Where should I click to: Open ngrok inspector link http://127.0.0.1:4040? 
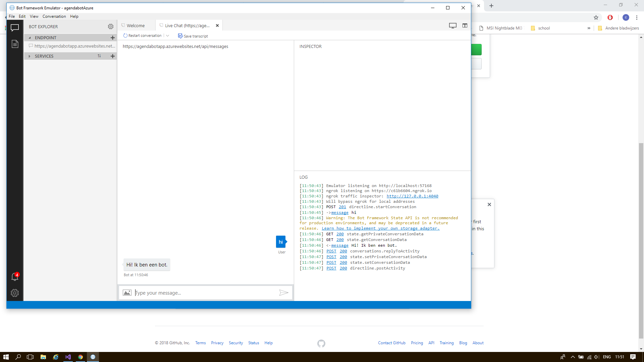(x=412, y=196)
